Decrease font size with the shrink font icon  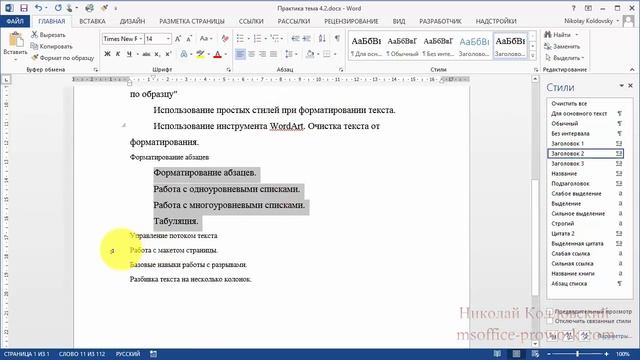click(x=189, y=39)
